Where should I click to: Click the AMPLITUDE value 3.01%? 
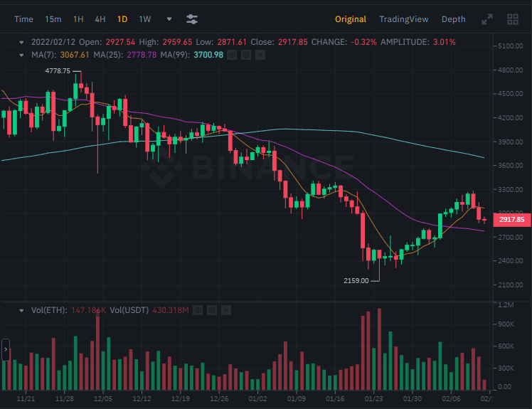click(444, 42)
